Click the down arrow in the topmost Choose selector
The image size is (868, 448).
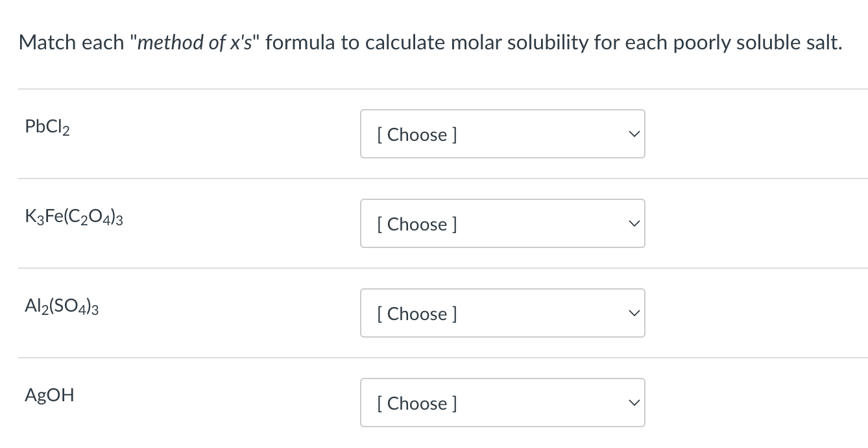tap(633, 134)
